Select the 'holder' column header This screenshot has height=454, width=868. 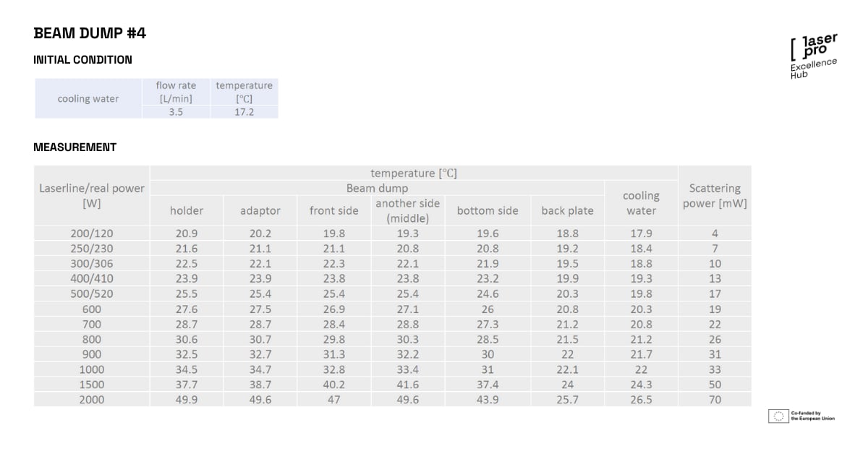(187, 210)
